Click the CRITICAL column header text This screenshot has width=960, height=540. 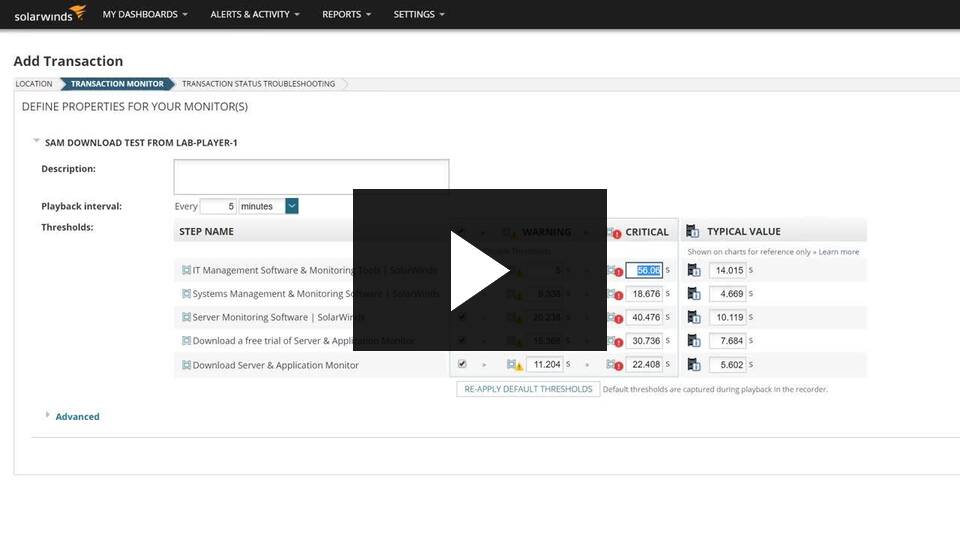pyautogui.click(x=647, y=232)
